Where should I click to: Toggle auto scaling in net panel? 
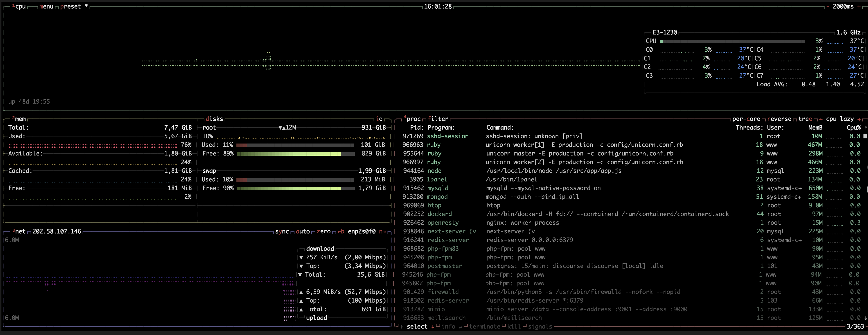[303, 231]
